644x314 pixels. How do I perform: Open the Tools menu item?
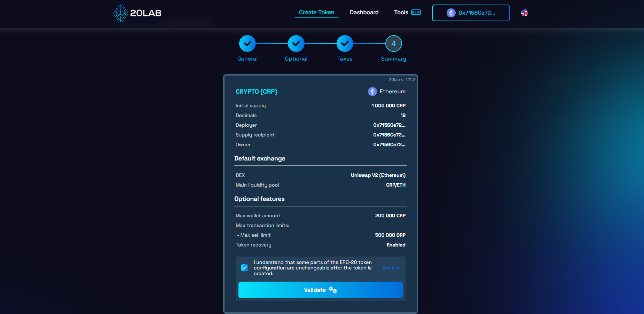(x=401, y=13)
